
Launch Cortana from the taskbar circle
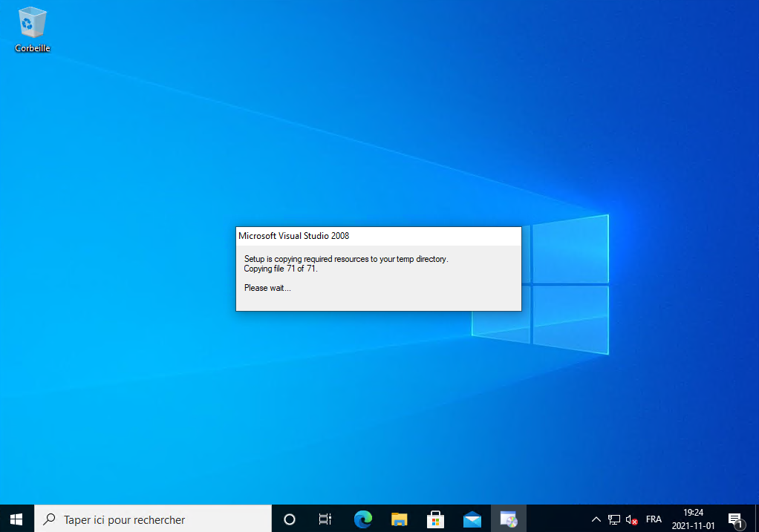point(290,519)
